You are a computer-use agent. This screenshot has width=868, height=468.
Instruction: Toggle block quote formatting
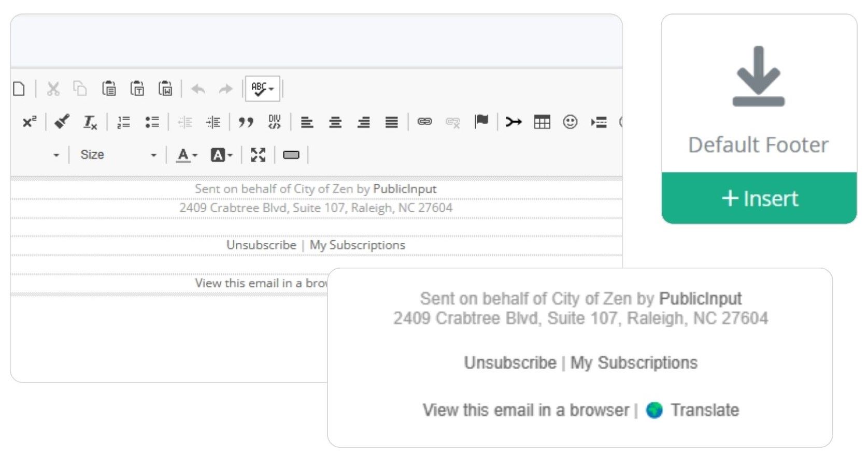[x=246, y=122]
